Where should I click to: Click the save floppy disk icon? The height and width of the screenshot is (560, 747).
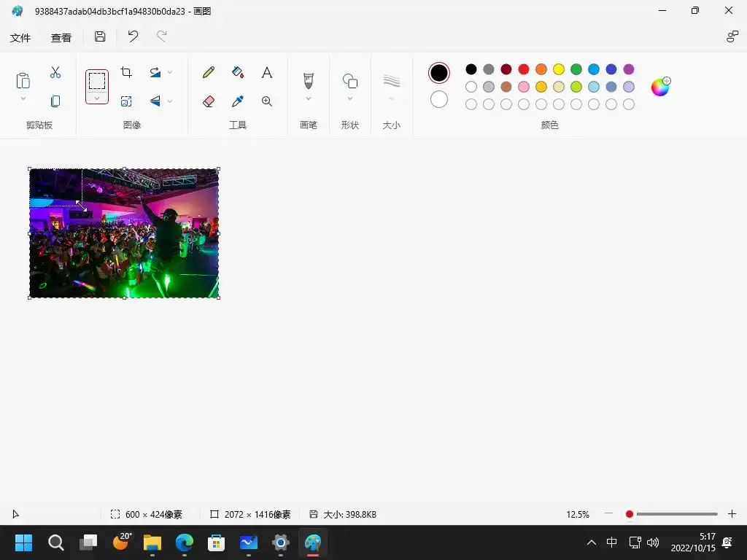click(100, 36)
